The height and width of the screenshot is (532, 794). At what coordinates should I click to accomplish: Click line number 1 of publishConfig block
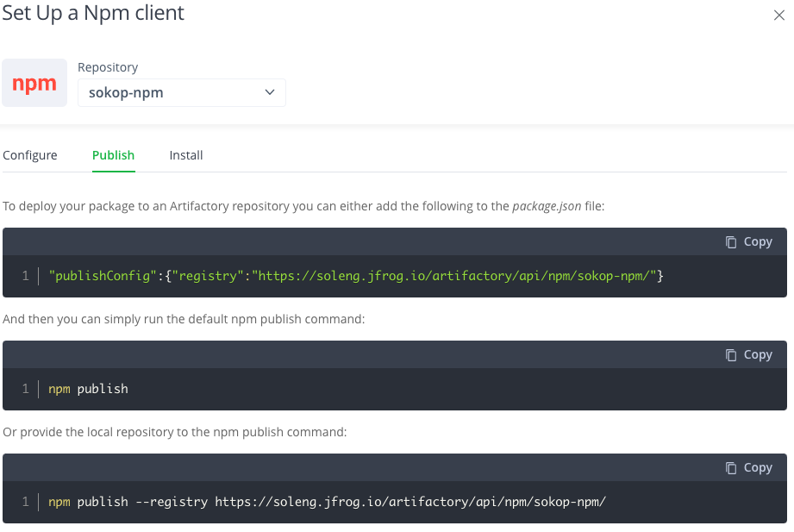click(x=25, y=276)
